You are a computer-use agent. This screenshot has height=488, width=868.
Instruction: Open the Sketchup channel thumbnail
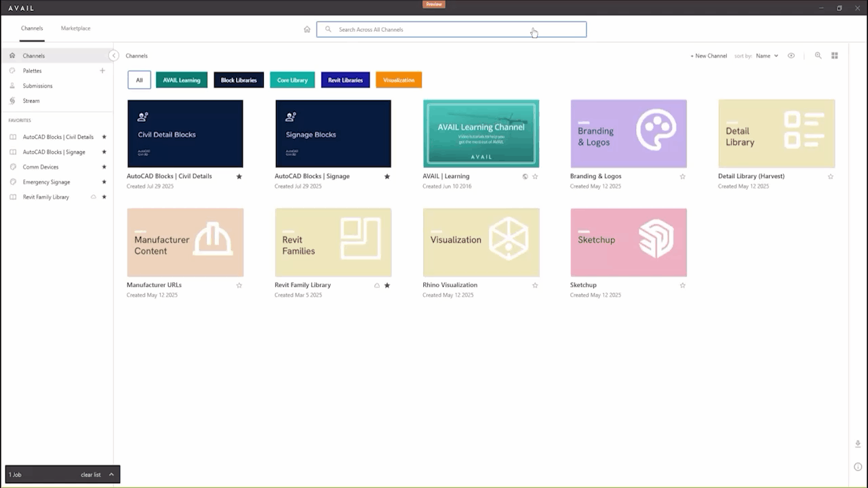(629, 242)
